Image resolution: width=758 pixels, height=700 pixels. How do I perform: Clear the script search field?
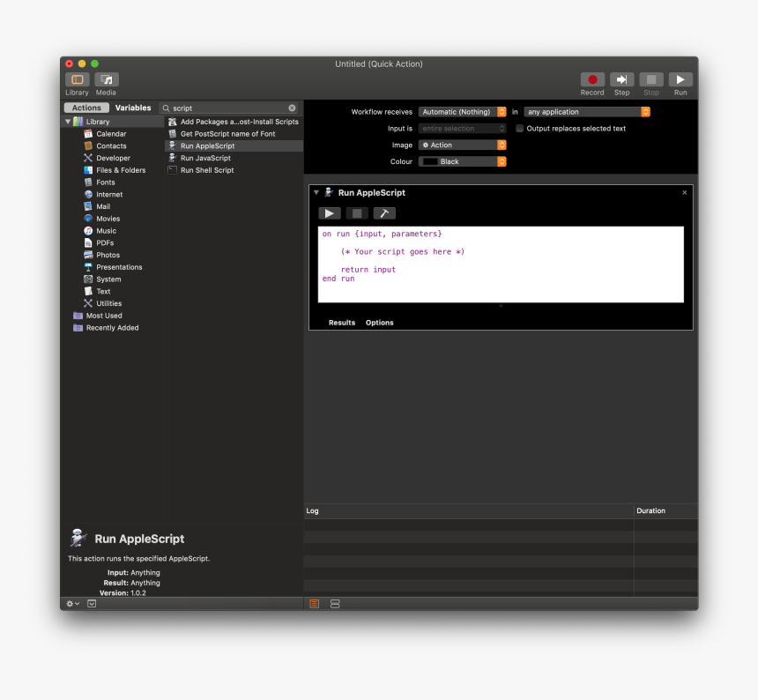pyautogui.click(x=292, y=108)
